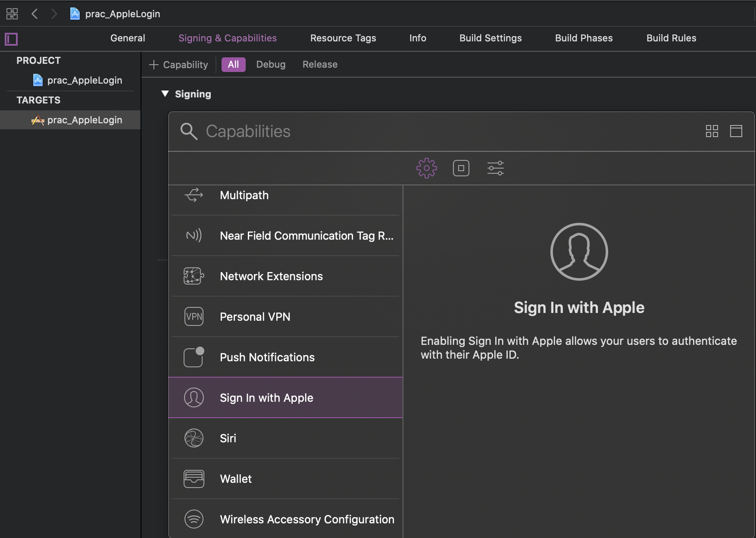
Task: Click the Wallet icon
Action: pyautogui.click(x=194, y=479)
